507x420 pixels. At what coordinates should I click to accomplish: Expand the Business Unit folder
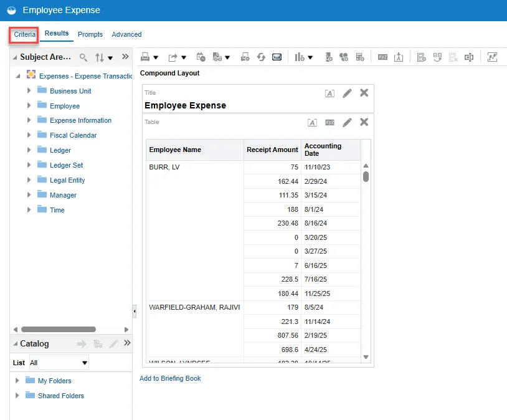point(29,90)
